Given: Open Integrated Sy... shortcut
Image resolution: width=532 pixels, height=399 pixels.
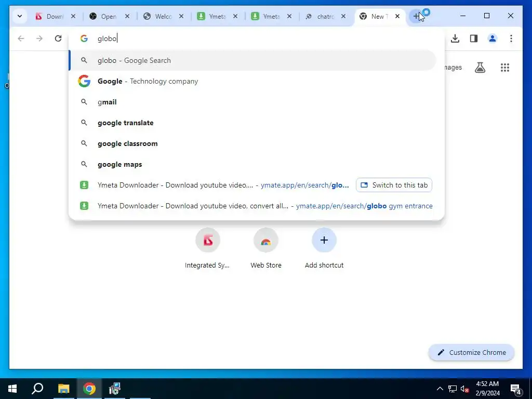Looking at the screenshot, I should point(208,249).
